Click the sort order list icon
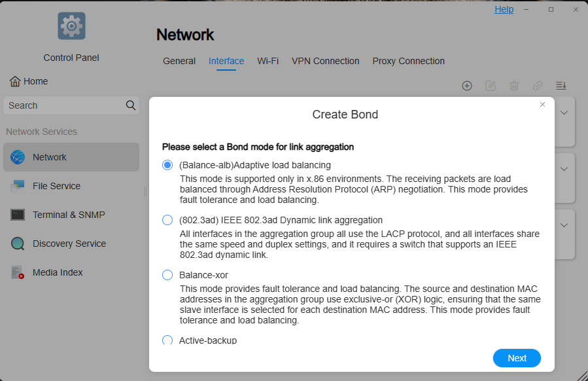Viewport: 588px width, 381px height. point(561,86)
